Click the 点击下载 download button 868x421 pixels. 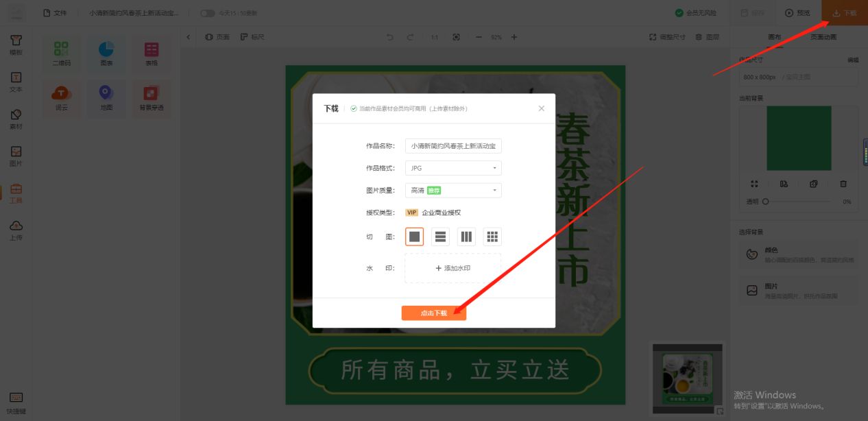433,311
